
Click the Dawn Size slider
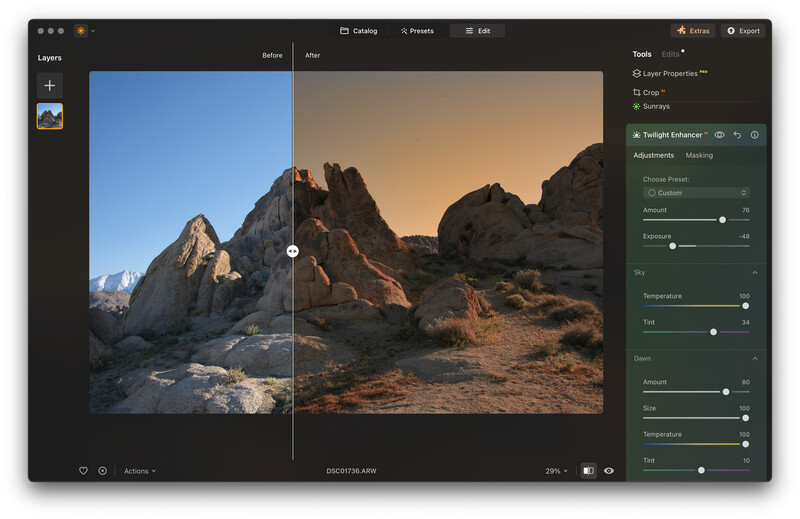(696, 418)
